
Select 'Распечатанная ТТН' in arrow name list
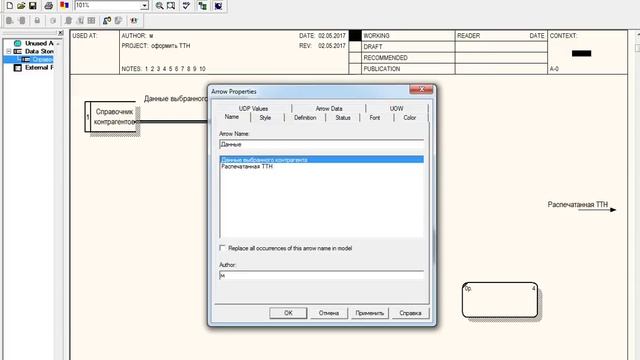[x=247, y=167]
